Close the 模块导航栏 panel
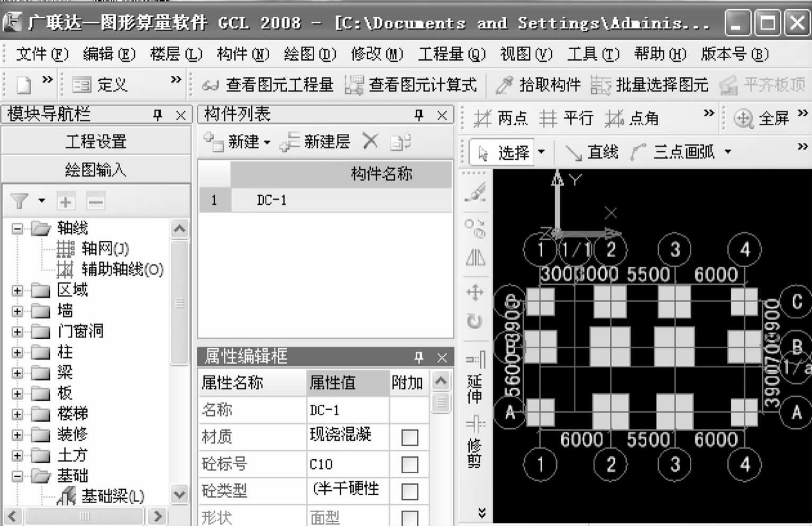The width and height of the screenshot is (812, 526). click(x=180, y=115)
